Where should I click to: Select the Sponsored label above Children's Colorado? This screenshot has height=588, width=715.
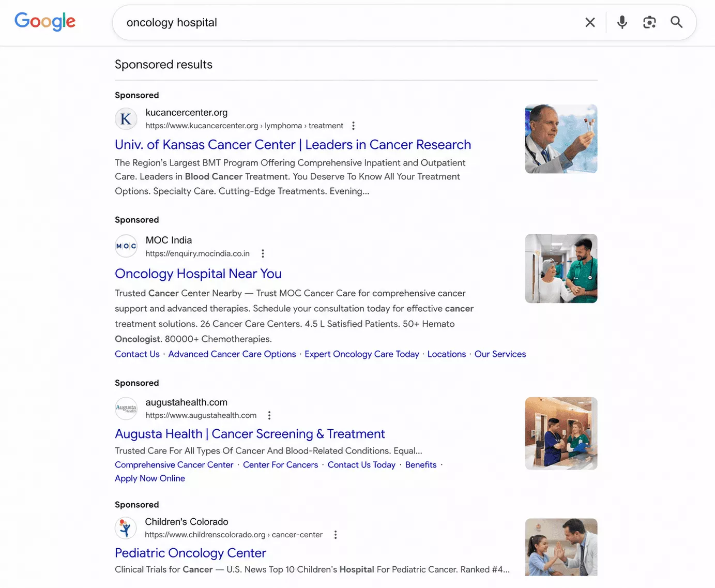tap(137, 505)
